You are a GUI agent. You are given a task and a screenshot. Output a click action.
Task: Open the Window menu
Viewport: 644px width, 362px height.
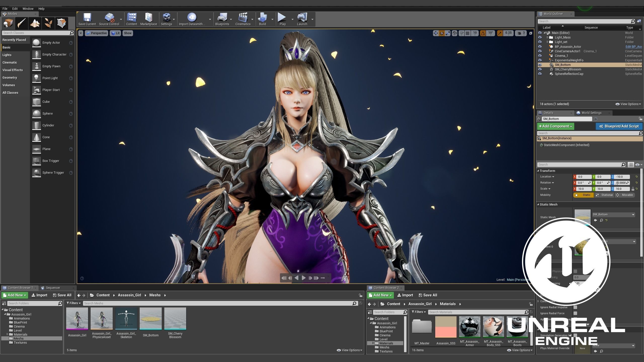28,9
